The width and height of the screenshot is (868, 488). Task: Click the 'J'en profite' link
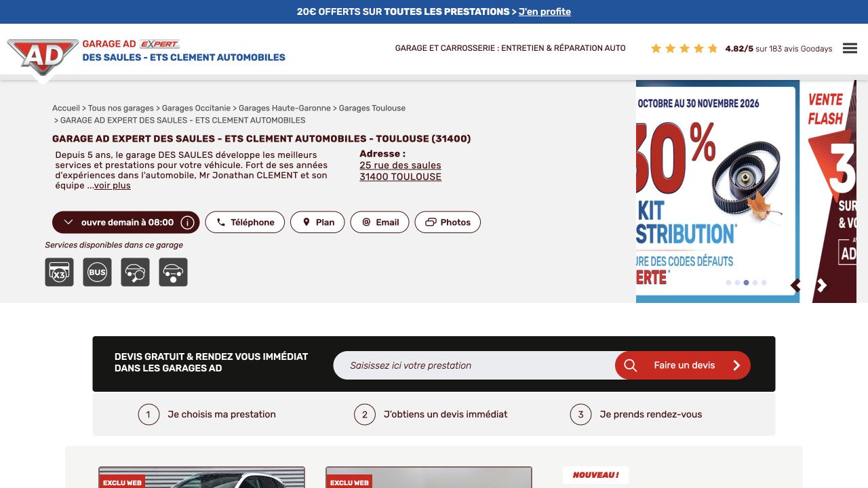(x=545, y=12)
